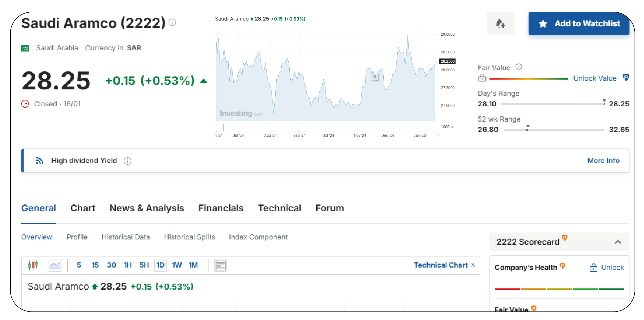Open Technical Chart double-arrow link
This screenshot has width=644, height=320.
473,265
